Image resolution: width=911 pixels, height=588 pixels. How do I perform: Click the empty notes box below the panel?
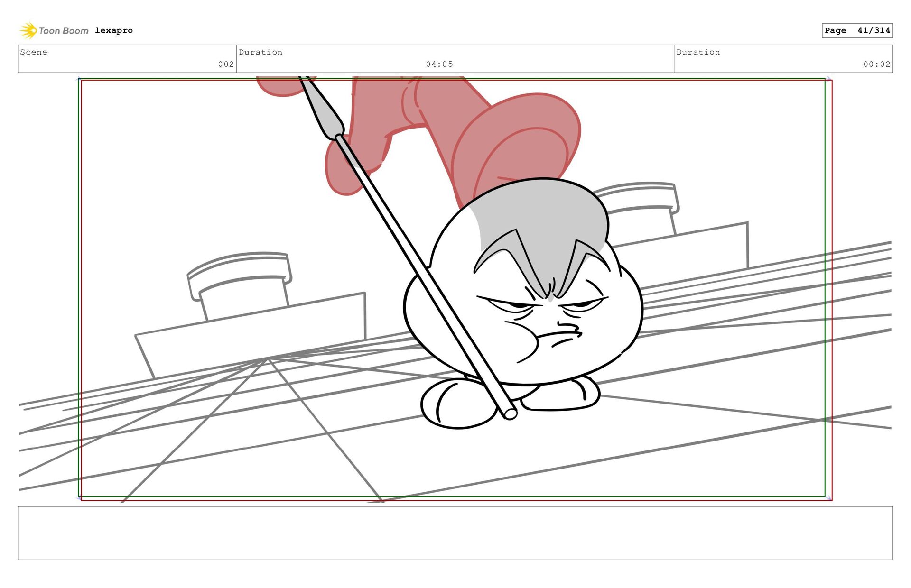pos(455,533)
